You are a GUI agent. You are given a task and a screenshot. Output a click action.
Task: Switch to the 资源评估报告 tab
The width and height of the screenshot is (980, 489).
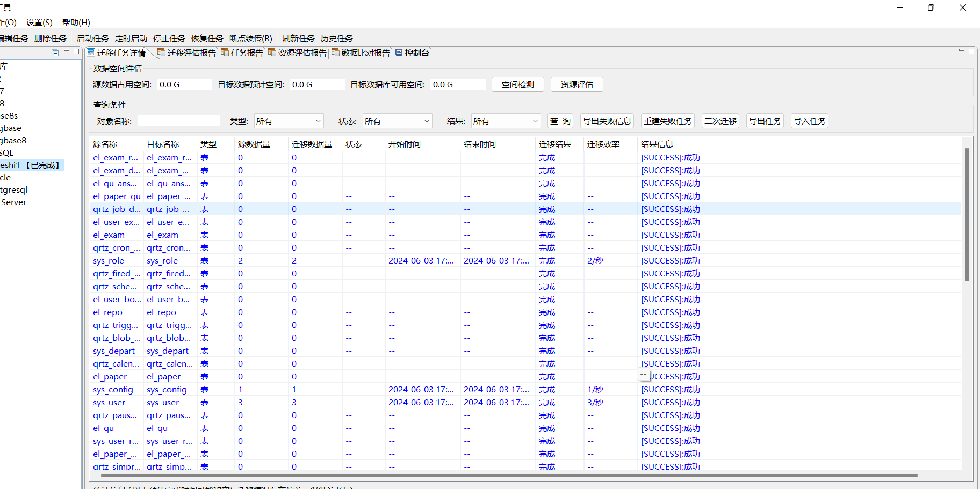point(297,53)
